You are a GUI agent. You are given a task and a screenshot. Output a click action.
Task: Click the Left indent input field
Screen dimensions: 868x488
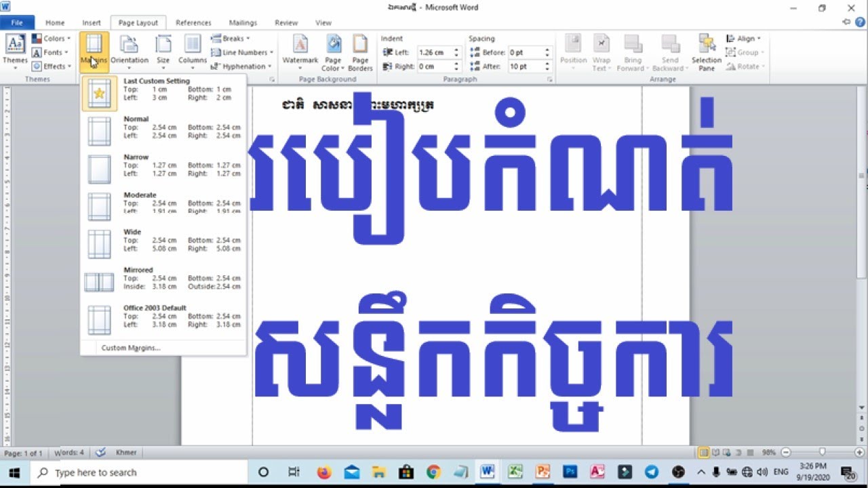coord(434,52)
